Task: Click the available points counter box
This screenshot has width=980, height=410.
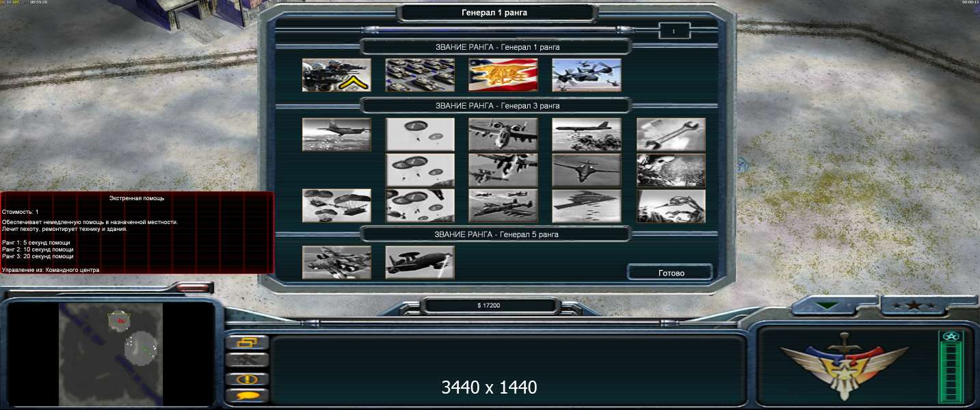Action: point(674,31)
